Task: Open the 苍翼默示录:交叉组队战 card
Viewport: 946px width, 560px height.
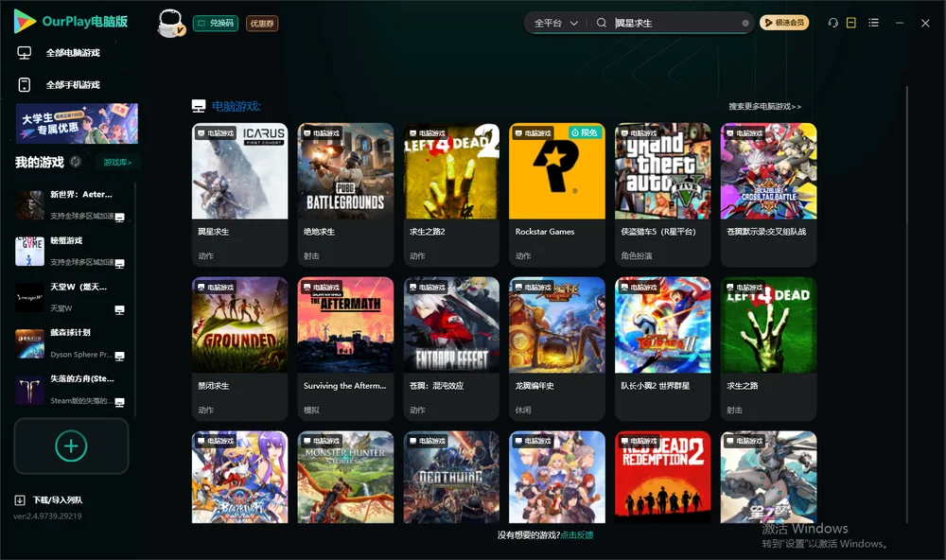Action: [x=768, y=194]
